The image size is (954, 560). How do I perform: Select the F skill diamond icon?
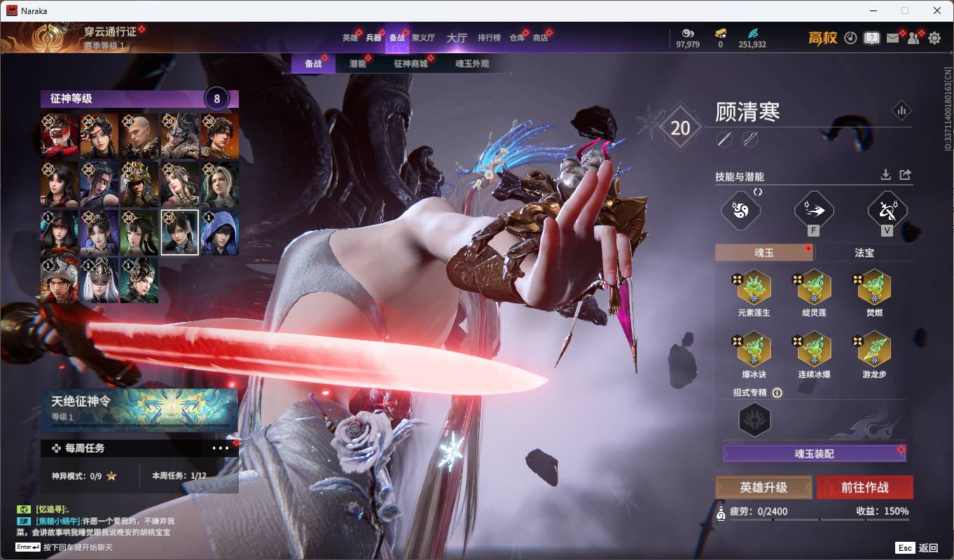pyautogui.click(x=814, y=210)
